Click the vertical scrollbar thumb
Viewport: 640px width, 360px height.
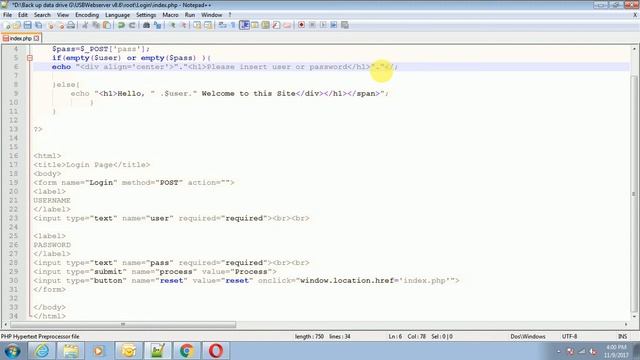coord(634,194)
